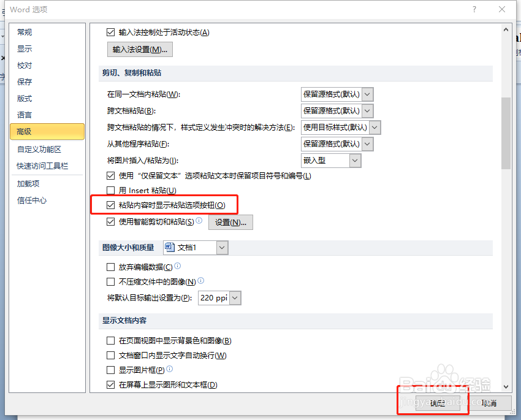
Task: Click 输入法设置(M)... button
Action: [140, 50]
